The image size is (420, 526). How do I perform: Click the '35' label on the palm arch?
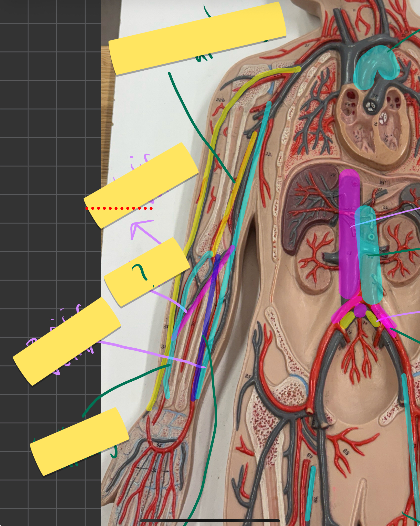pyautogui.click(x=159, y=445)
